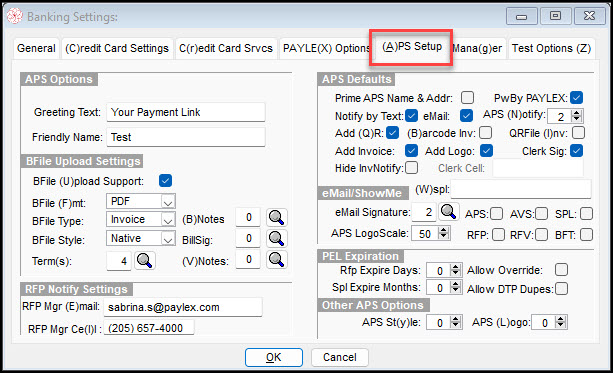Enable QRFile (I)nv checkbox

[578, 133]
